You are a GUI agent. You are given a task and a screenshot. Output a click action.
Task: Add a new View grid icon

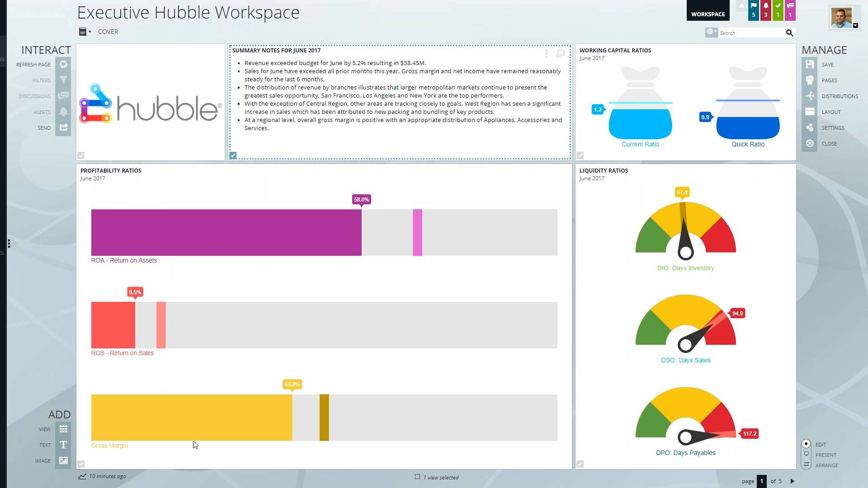click(63, 429)
